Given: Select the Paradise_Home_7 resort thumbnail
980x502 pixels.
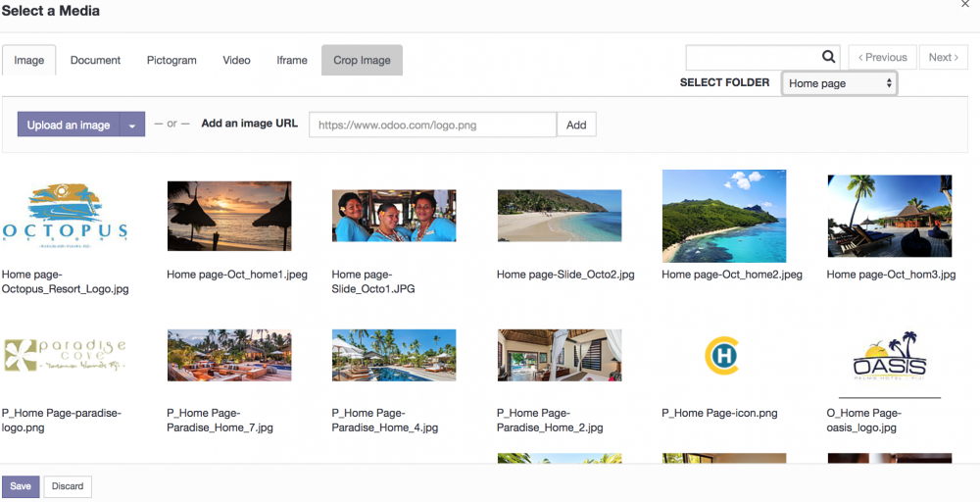Looking at the screenshot, I should coord(229,355).
